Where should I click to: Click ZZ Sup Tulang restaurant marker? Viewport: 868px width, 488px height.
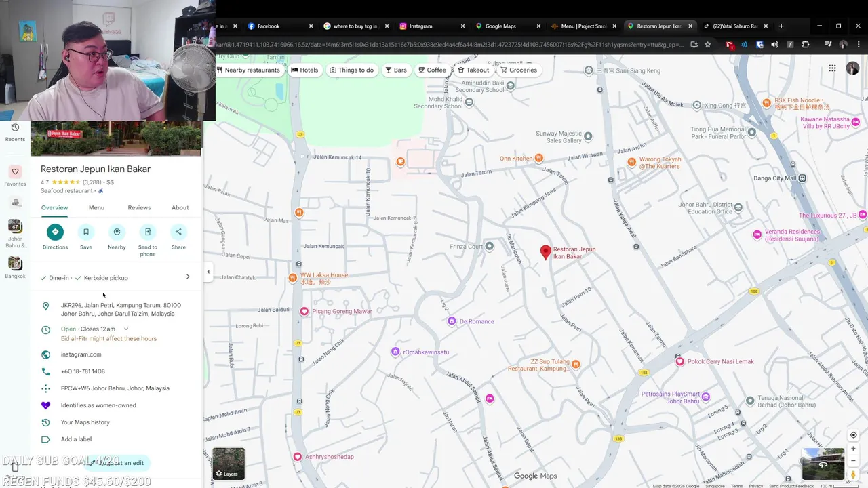(575, 364)
